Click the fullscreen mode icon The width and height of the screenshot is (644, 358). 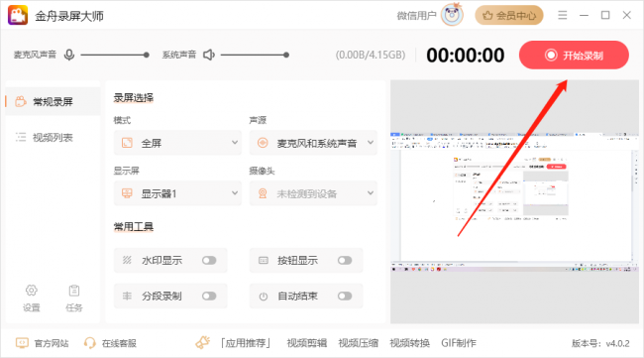tap(128, 143)
